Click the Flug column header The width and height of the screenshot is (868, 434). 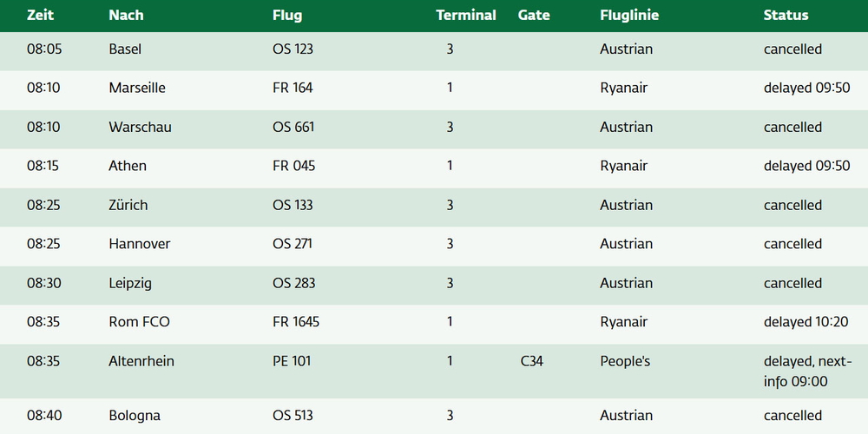pyautogui.click(x=287, y=15)
